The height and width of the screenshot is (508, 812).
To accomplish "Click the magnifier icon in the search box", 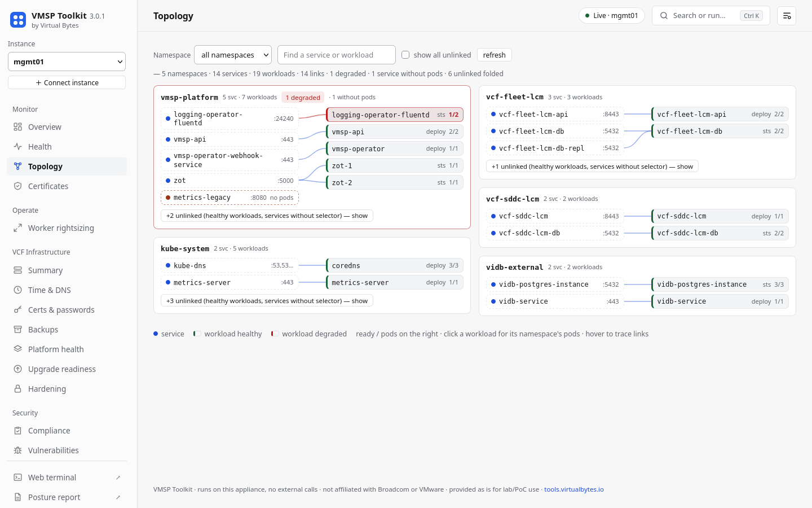I will (x=664, y=16).
